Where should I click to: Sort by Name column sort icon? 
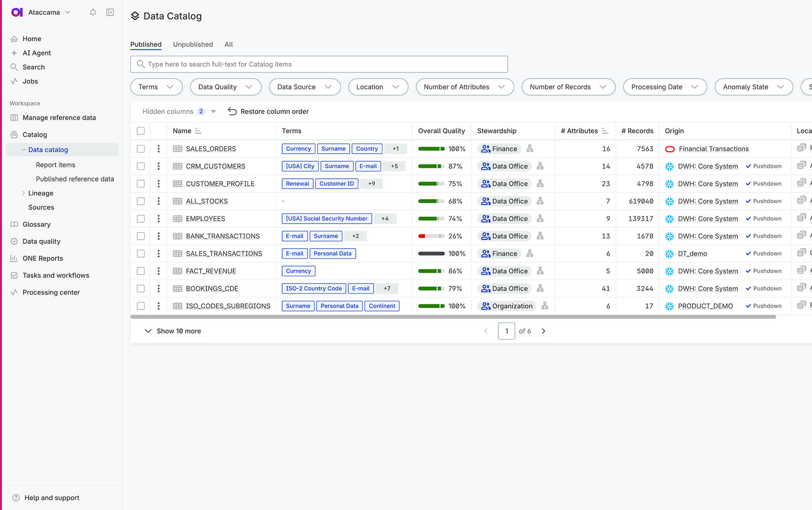click(x=198, y=131)
